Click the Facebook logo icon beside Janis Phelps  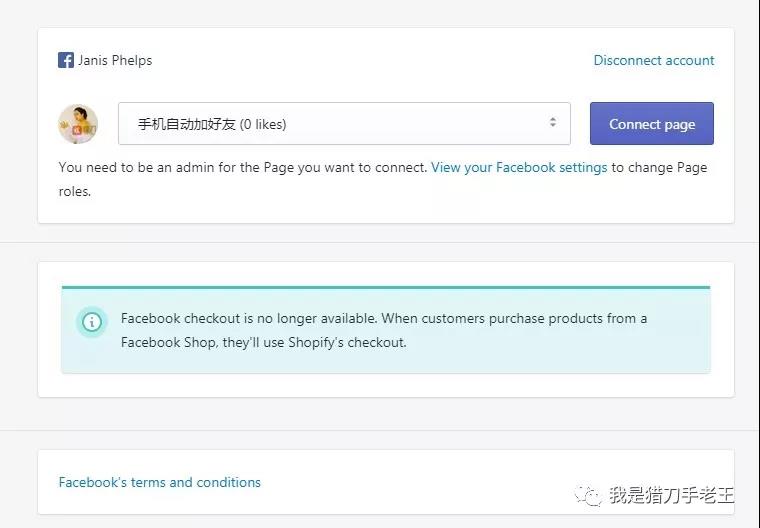click(66, 60)
